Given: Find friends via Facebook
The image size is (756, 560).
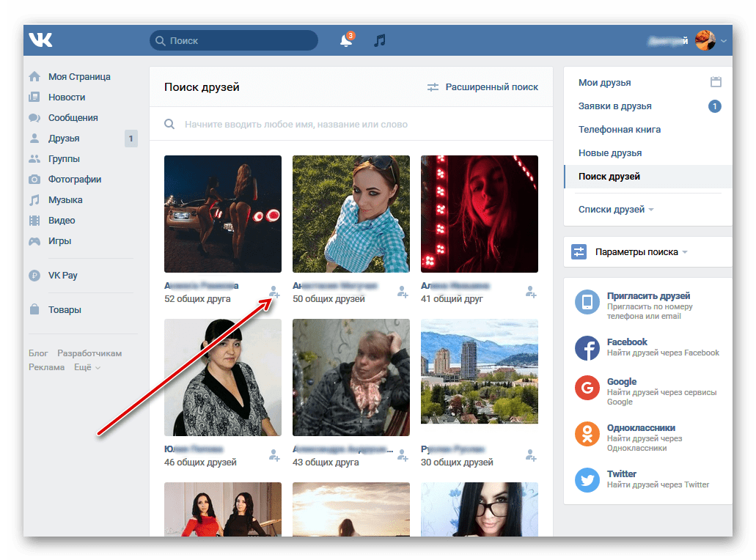Looking at the screenshot, I should click(647, 347).
